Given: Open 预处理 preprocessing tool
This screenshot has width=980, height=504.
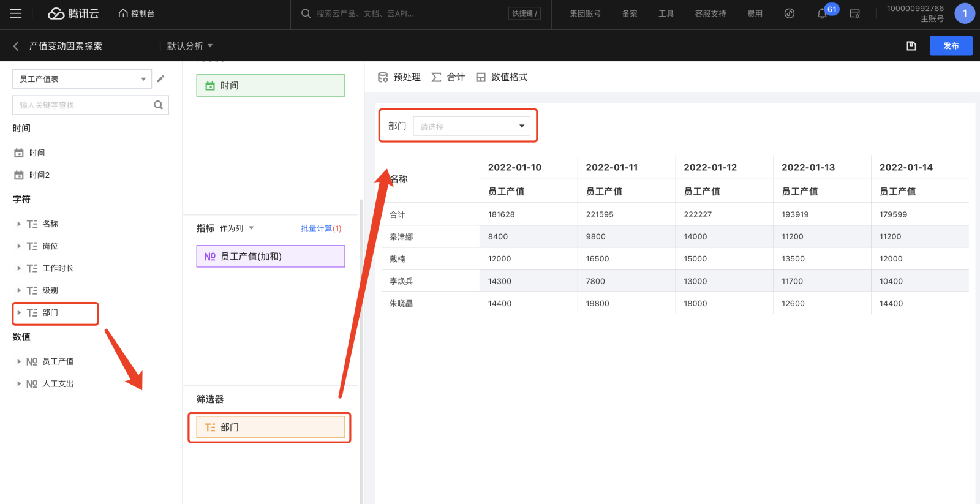Looking at the screenshot, I should (x=399, y=77).
